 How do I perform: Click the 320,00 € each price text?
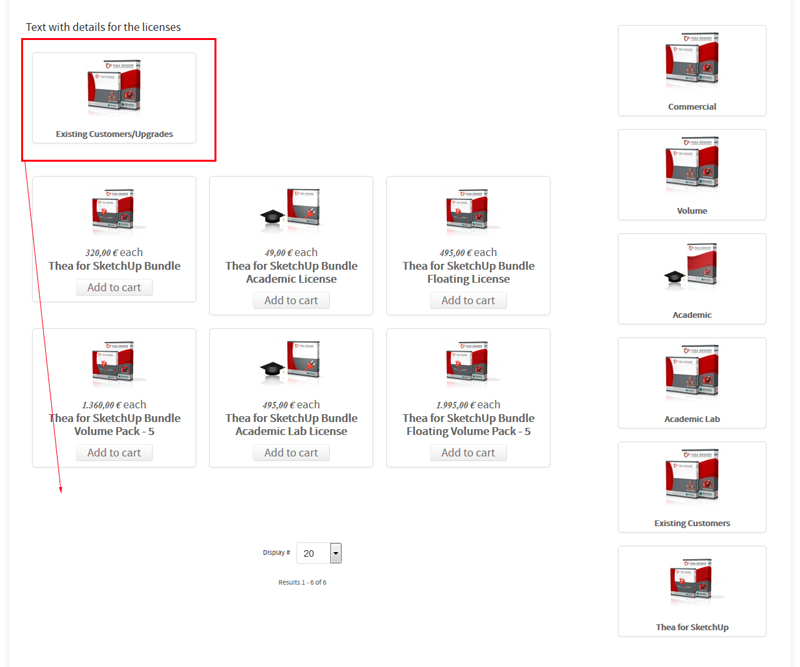tap(114, 253)
